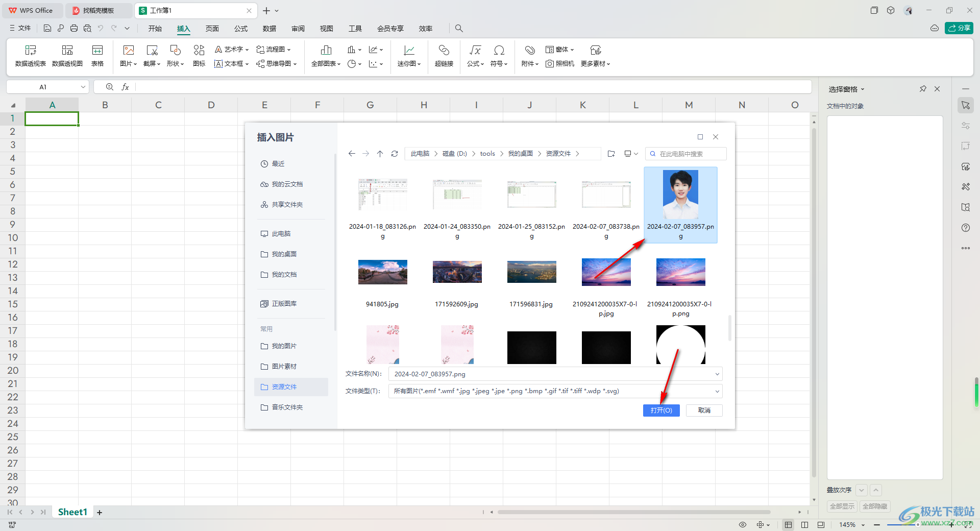Open the 找稻壳模板 window tab
The width and height of the screenshot is (980, 531).
click(x=100, y=10)
